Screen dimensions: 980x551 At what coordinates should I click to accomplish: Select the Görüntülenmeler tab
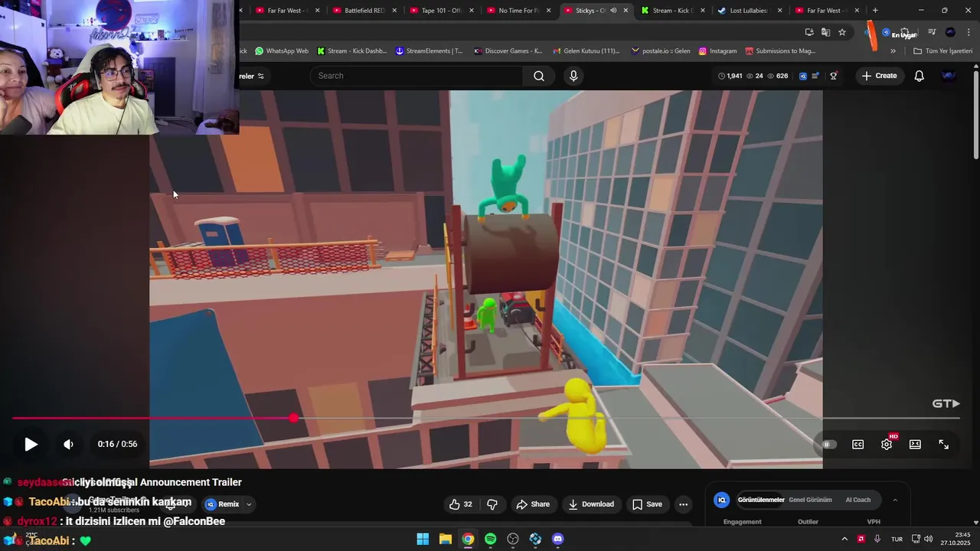(x=761, y=500)
